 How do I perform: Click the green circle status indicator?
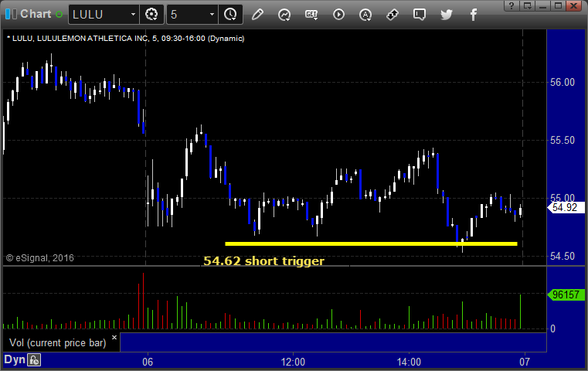tap(59, 15)
